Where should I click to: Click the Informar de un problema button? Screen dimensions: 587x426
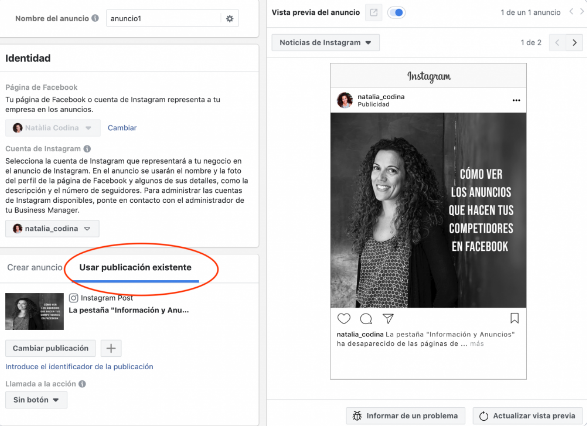[x=405, y=416]
